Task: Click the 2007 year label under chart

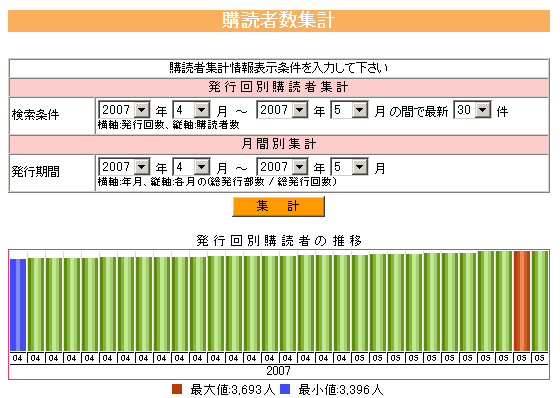Action: tap(279, 371)
